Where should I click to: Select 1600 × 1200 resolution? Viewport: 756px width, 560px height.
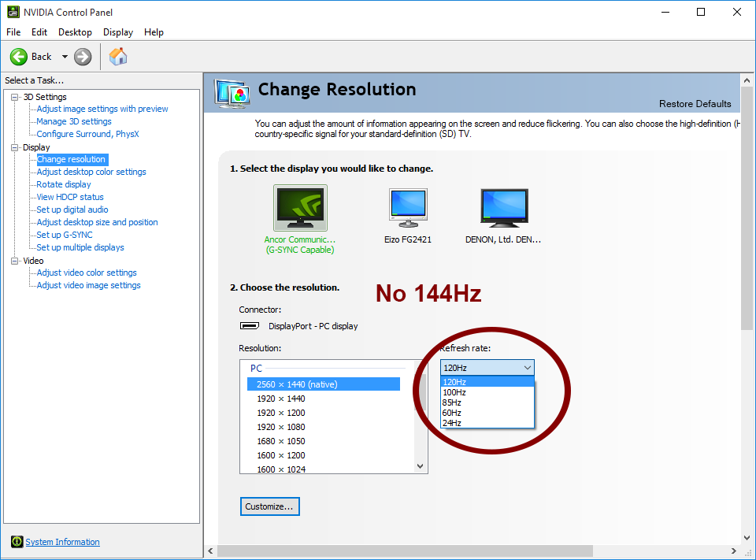(x=281, y=454)
